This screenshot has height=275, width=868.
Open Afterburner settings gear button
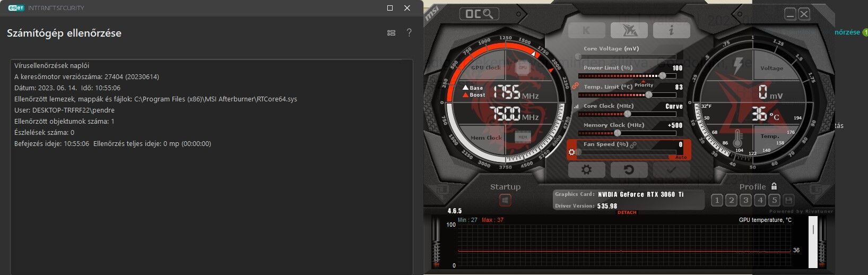point(586,170)
